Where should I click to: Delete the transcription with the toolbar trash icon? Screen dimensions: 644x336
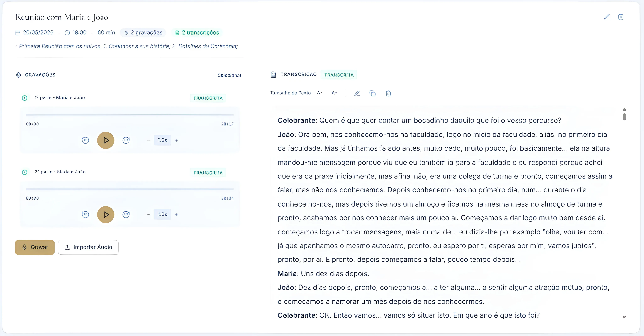point(388,93)
